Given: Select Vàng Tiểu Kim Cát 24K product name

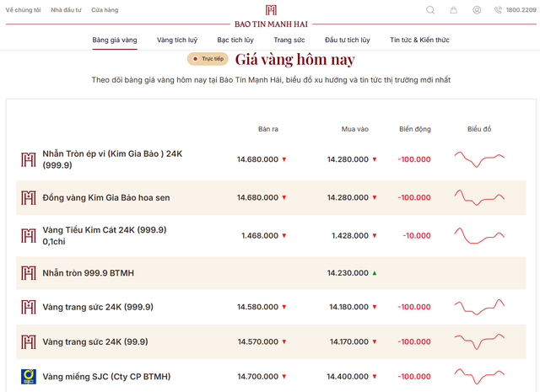Looking at the screenshot, I should (x=105, y=236).
